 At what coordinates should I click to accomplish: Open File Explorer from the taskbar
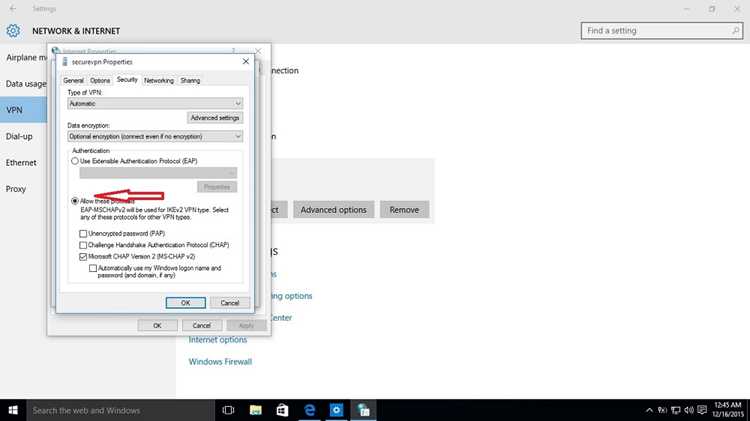(255, 410)
